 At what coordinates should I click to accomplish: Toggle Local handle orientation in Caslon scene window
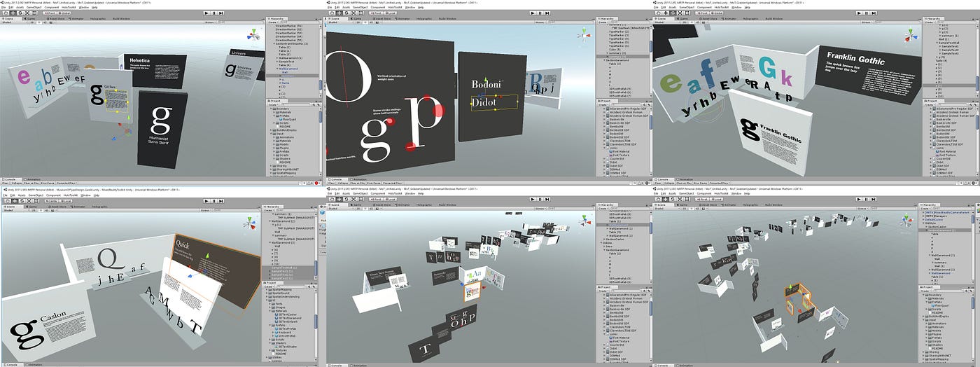pos(67,201)
